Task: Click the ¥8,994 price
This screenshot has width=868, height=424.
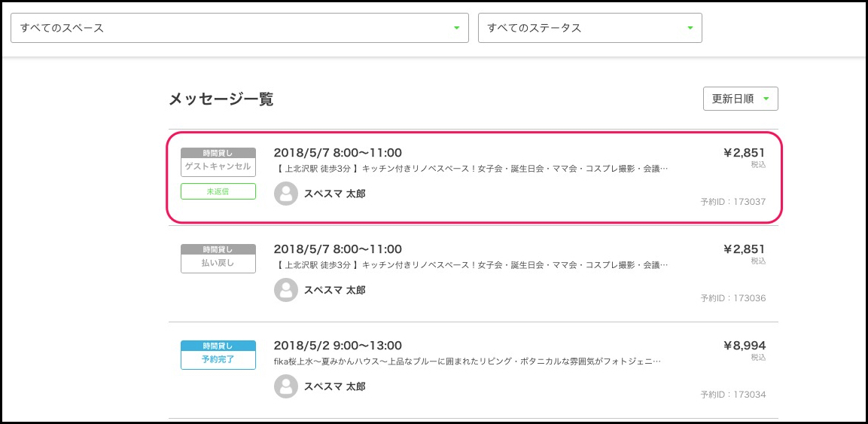Action: click(x=744, y=346)
